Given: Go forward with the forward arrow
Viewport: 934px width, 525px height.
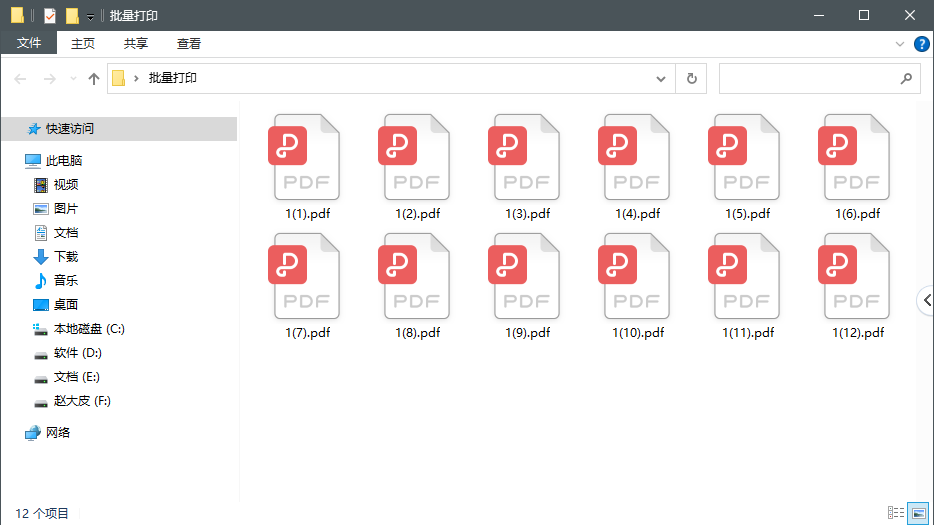Looking at the screenshot, I should coord(49,79).
